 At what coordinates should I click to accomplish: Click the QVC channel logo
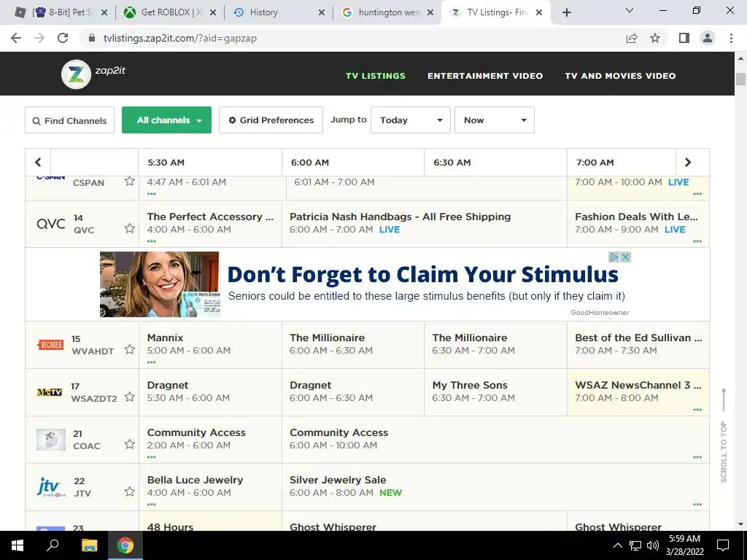[51, 224]
